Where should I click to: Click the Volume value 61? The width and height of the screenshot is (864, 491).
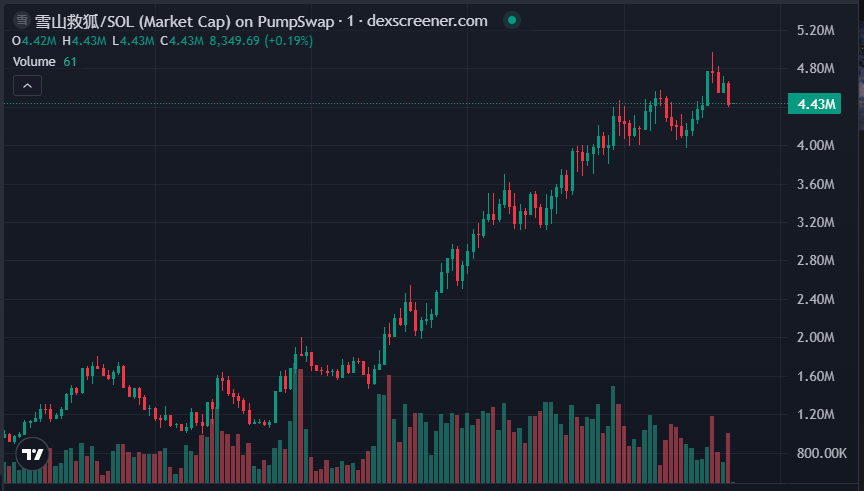coord(70,62)
